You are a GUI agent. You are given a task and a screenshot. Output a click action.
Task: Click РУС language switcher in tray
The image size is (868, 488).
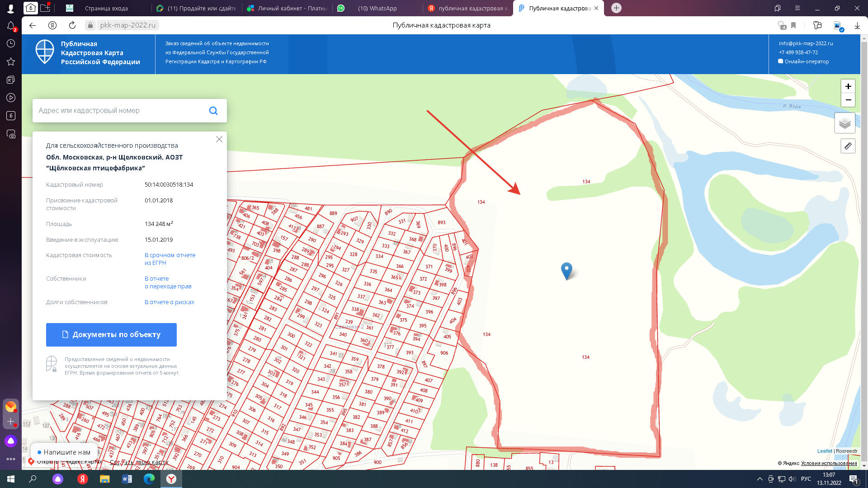806,479
